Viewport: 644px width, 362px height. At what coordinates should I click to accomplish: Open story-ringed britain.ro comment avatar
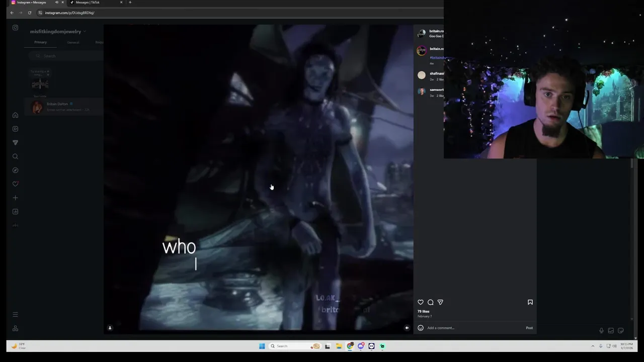click(422, 50)
